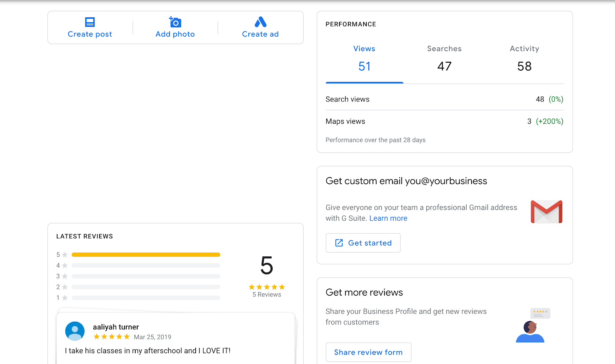Image resolution: width=615 pixels, height=364 pixels.
Task: Click the views count 51
Action: tap(364, 66)
